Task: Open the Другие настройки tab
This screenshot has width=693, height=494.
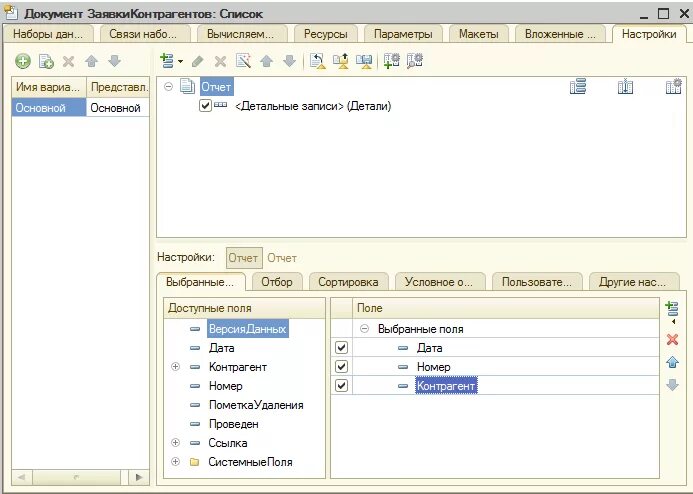Action: pyautogui.click(x=632, y=282)
